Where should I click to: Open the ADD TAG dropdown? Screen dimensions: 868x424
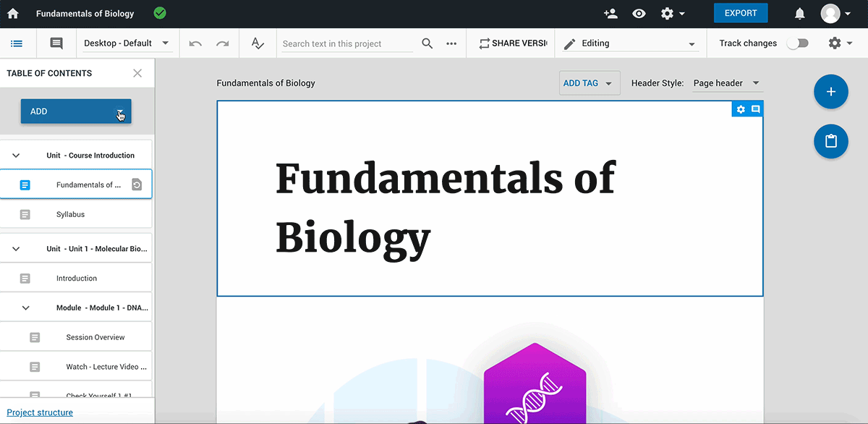(x=590, y=83)
